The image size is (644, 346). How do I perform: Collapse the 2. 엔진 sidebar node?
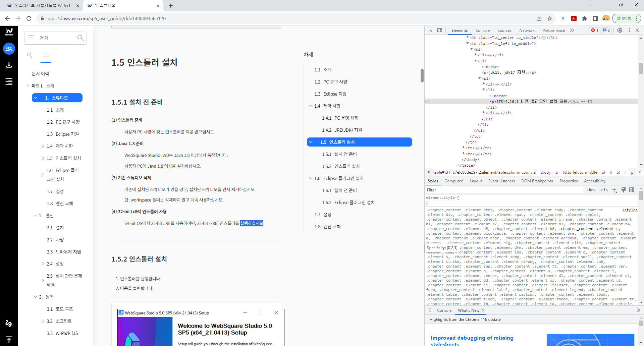pyautogui.click(x=36, y=216)
